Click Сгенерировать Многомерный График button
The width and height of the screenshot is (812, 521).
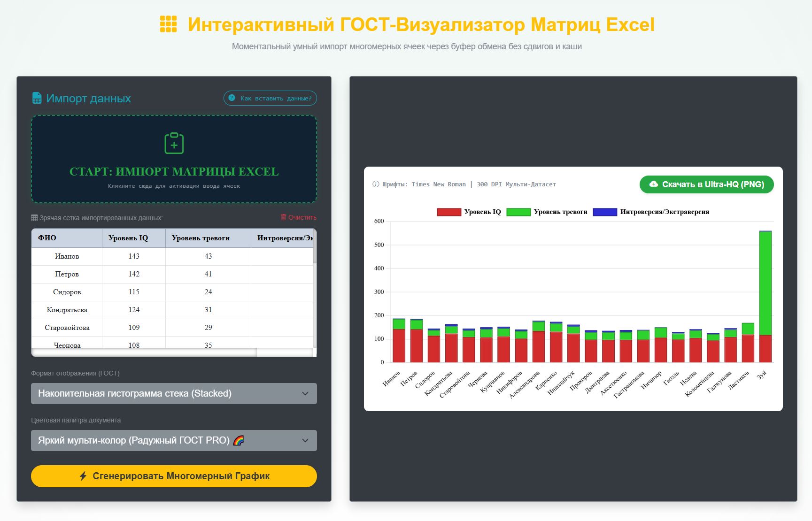click(x=174, y=476)
